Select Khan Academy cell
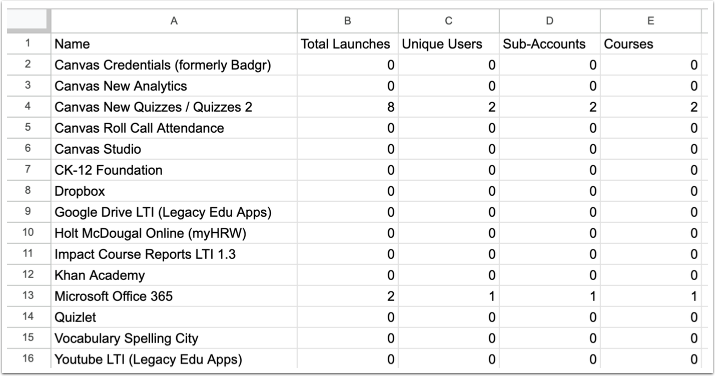The height and width of the screenshot is (376, 715). point(174,275)
